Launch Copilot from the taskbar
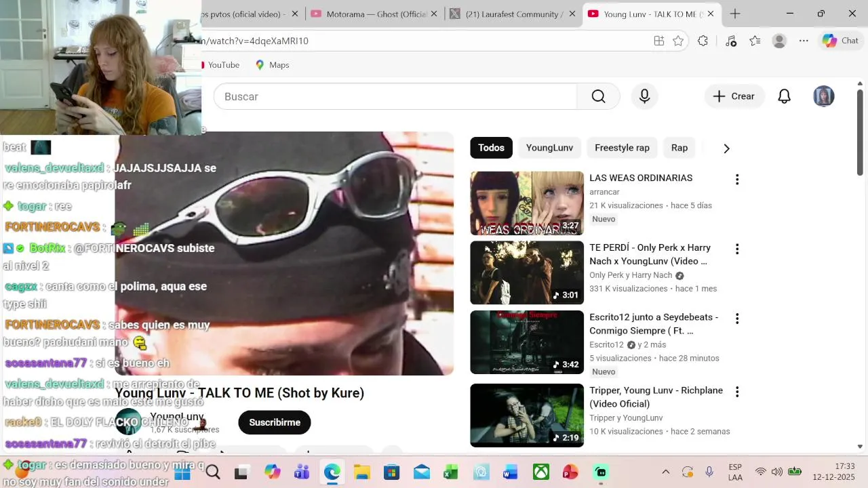This screenshot has height=488, width=868. 273,472
